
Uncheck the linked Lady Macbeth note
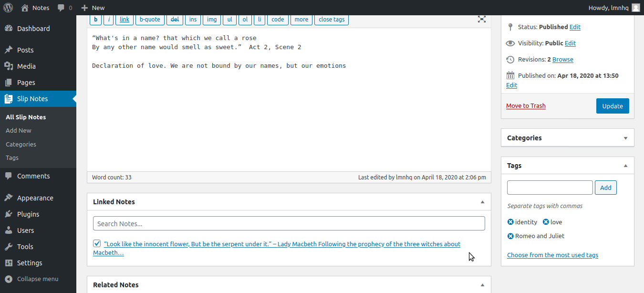pyautogui.click(x=97, y=244)
